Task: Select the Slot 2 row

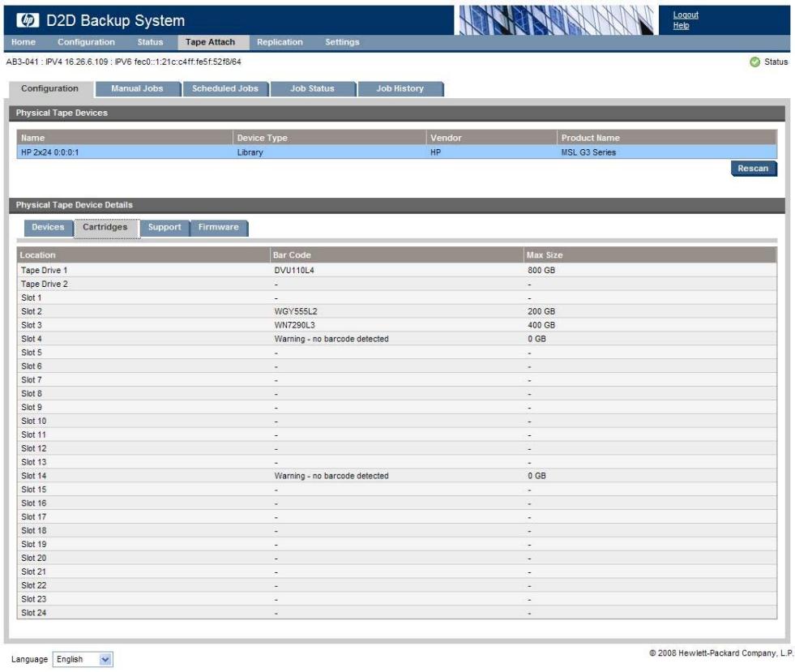Action: pyautogui.click(x=396, y=311)
